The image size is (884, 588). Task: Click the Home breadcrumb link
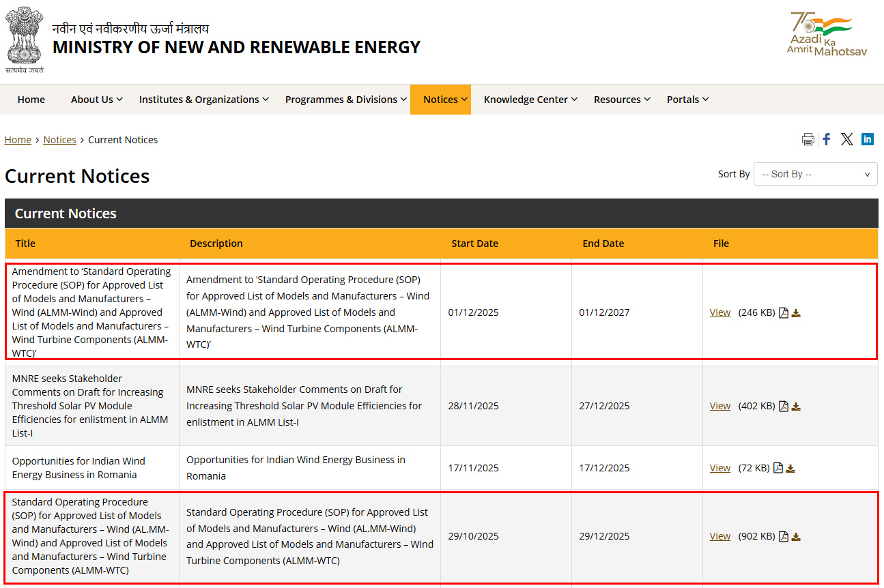18,140
